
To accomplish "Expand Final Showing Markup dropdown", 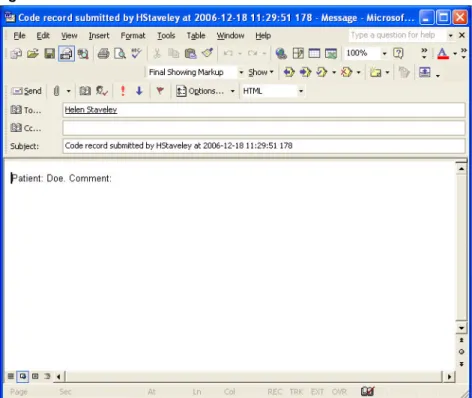I will (241, 72).
